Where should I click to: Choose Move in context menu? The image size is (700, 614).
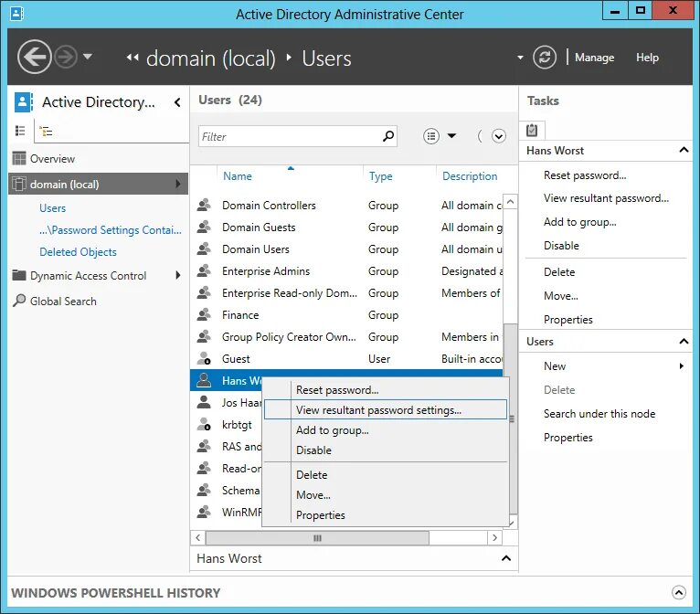(386, 495)
